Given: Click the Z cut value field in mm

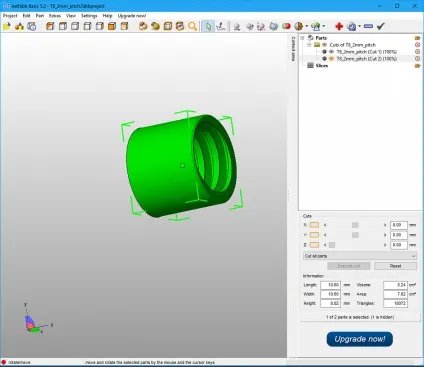Looking at the screenshot, I should click(399, 245).
